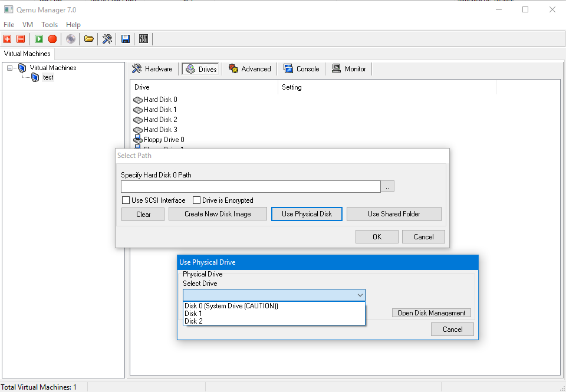Click the Hard Disk 0 Path field
Screen dimensions: 566x392
(x=251, y=187)
